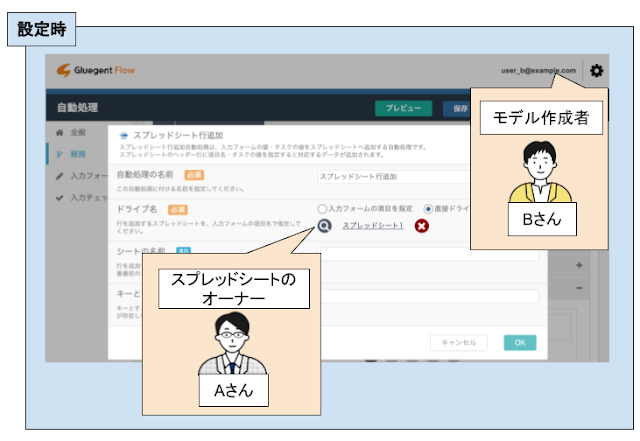Open the スプレッドシート1 link
Viewport: 640px width, 441px height.
coord(373,225)
